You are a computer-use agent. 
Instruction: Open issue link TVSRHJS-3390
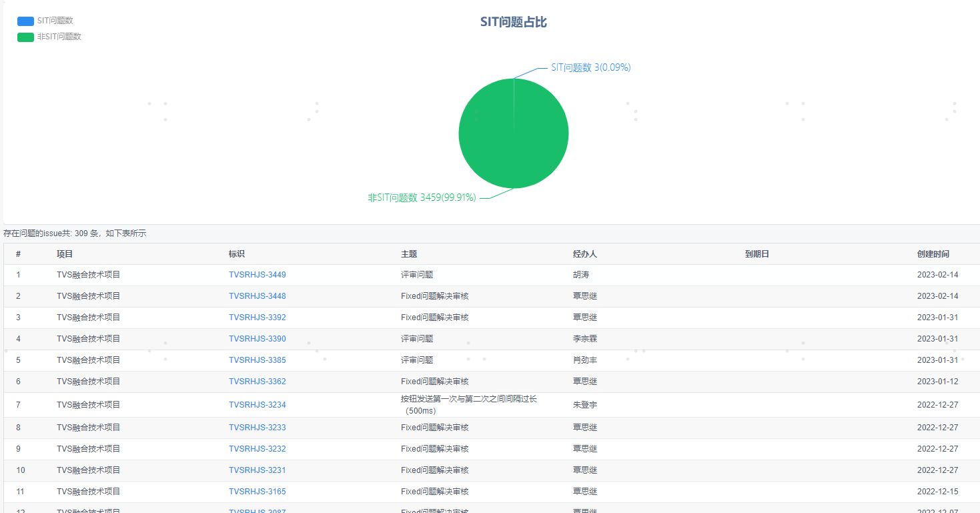257,339
